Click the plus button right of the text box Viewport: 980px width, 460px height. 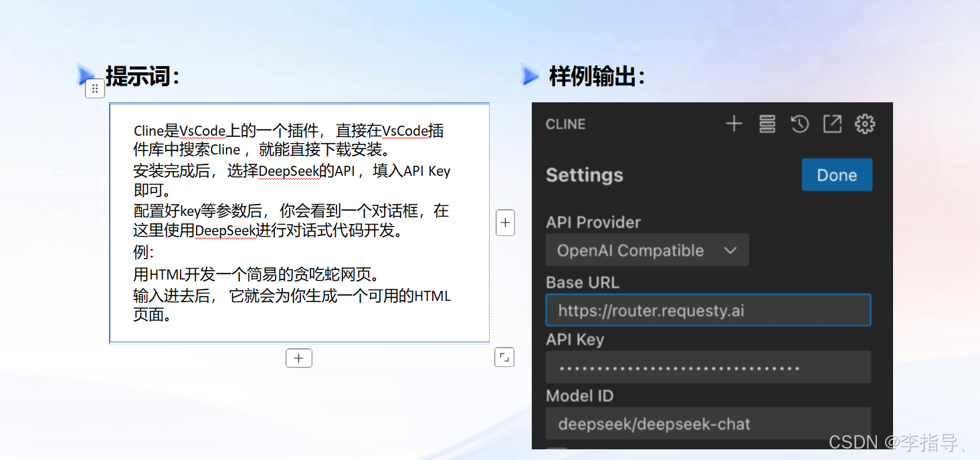[x=505, y=223]
